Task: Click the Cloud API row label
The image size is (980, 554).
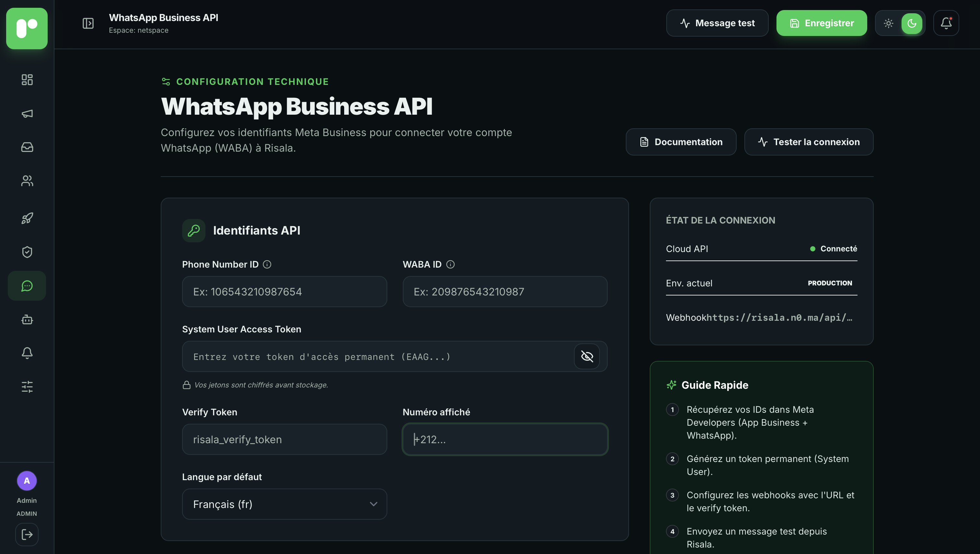Action: point(687,249)
